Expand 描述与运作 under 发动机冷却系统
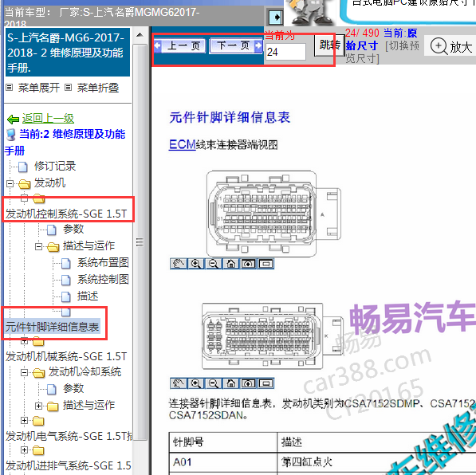 pyautogui.click(x=38, y=406)
